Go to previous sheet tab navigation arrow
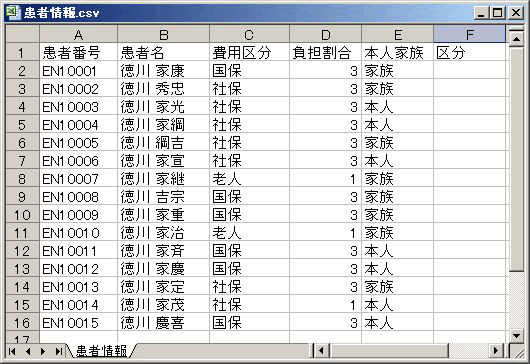This screenshot has width=530, height=364. [28, 351]
